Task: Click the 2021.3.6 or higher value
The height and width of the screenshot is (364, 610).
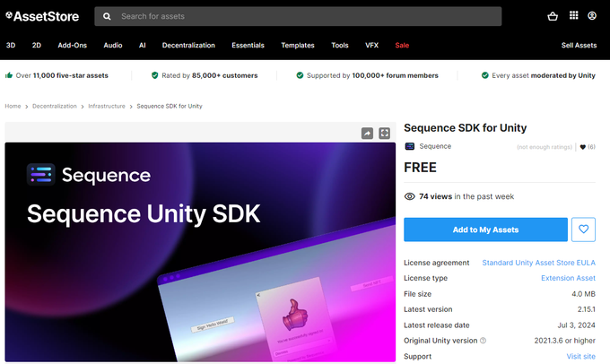Action: pyautogui.click(x=564, y=341)
